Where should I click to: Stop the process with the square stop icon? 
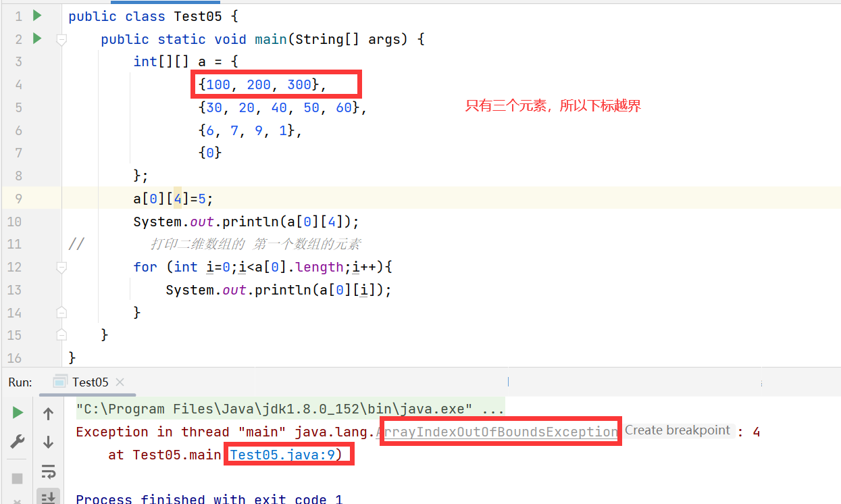(x=18, y=478)
